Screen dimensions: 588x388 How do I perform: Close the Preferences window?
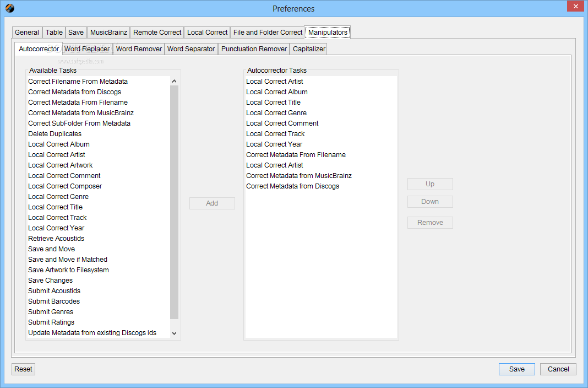pyautogui.click(x=576, y=6)
